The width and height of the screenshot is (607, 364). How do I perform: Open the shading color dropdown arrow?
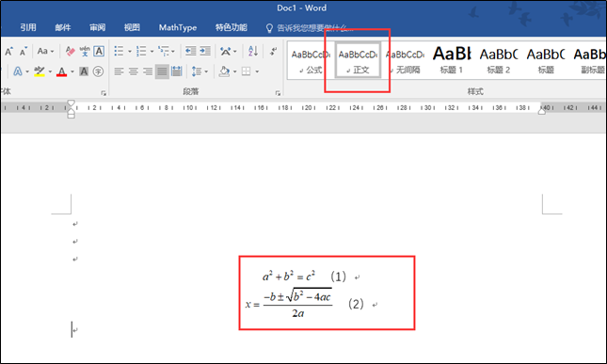(234, 71)
